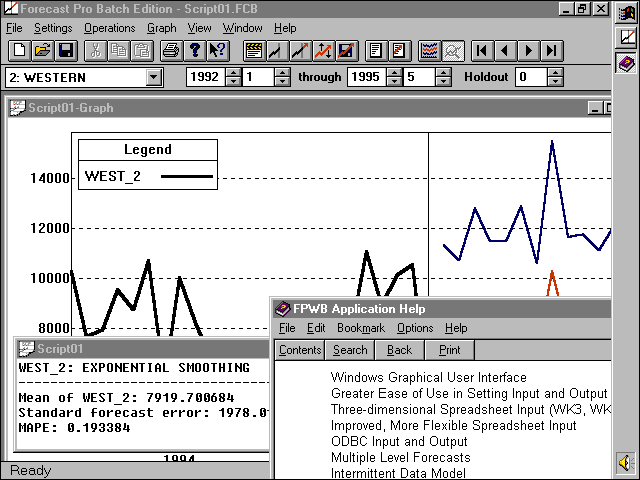Open Bookmark menu in help window

tap(361, 328)
